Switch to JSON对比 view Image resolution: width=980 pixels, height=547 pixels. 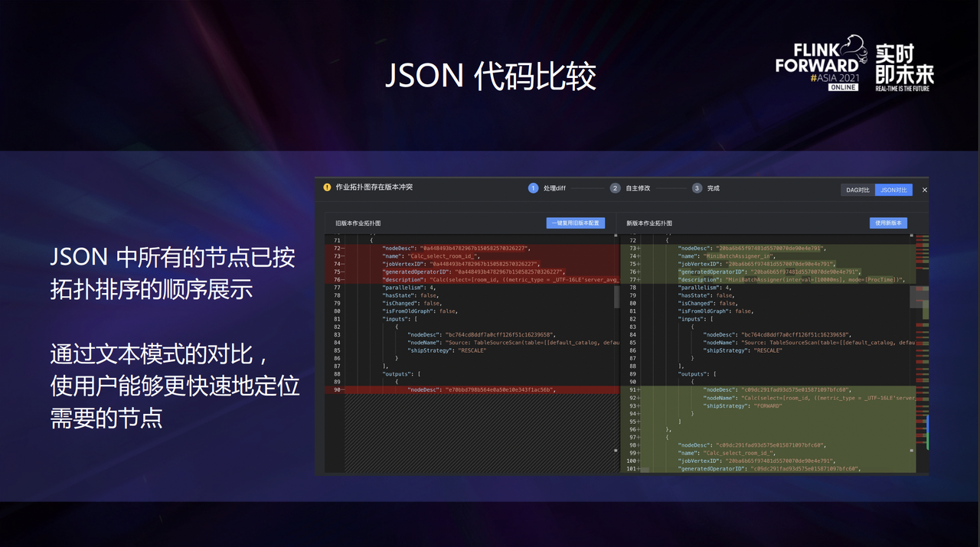(893, 190)
